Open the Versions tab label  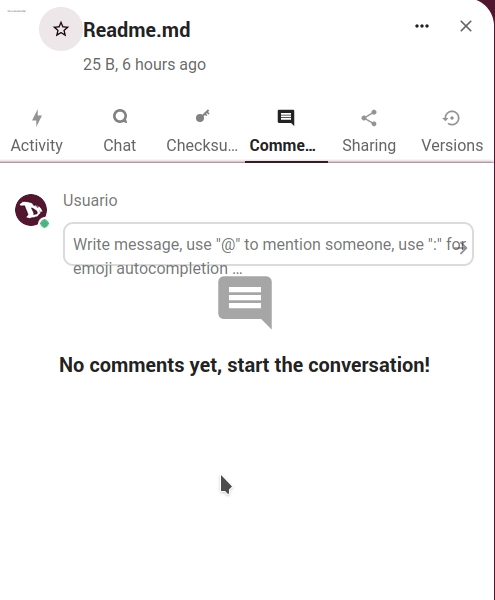pyautogui.click(x=452, y=145)
